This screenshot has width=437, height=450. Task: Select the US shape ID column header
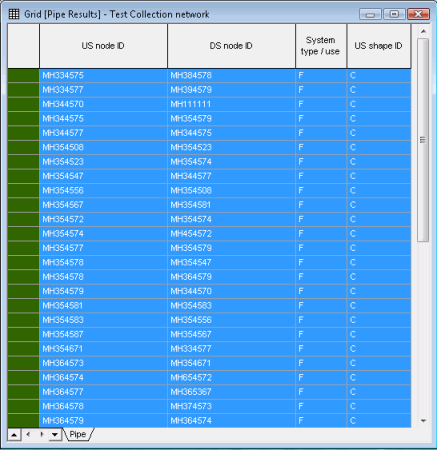(379, 46)
